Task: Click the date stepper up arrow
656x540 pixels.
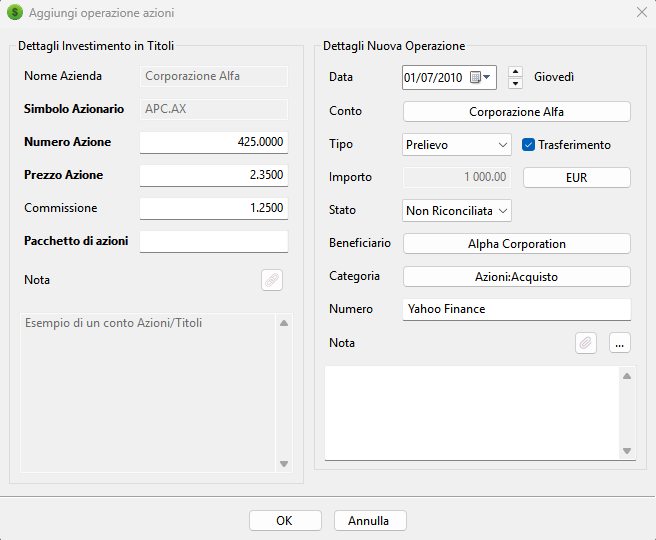Action: coord(515,71)
